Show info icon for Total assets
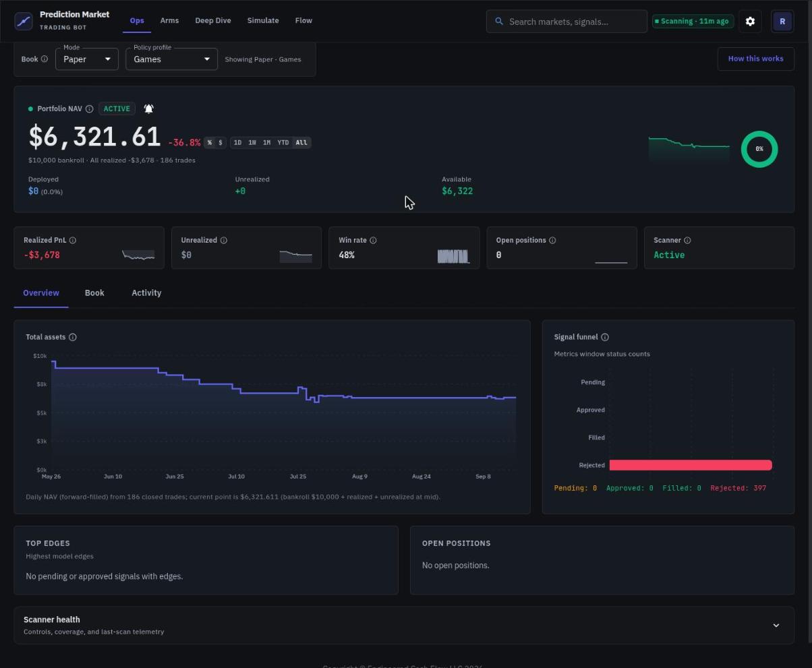This screenshot has width=812, height=668. pos(73,337)
